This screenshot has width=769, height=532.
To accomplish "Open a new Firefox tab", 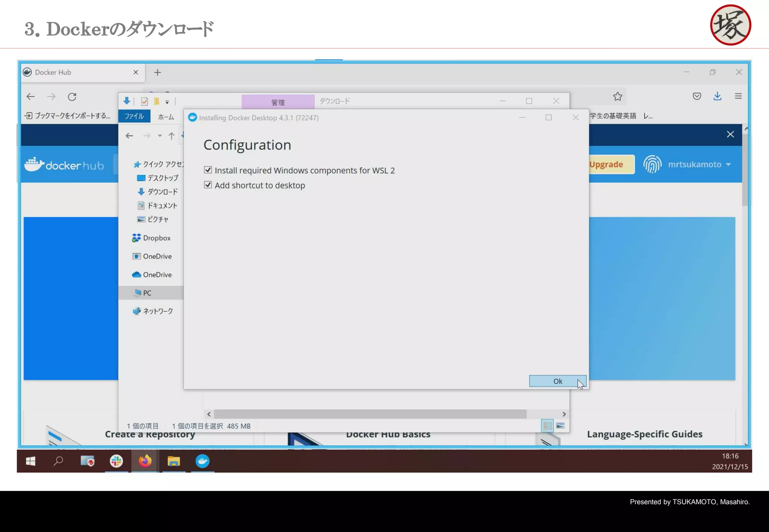I will click(x=158, y=72).
